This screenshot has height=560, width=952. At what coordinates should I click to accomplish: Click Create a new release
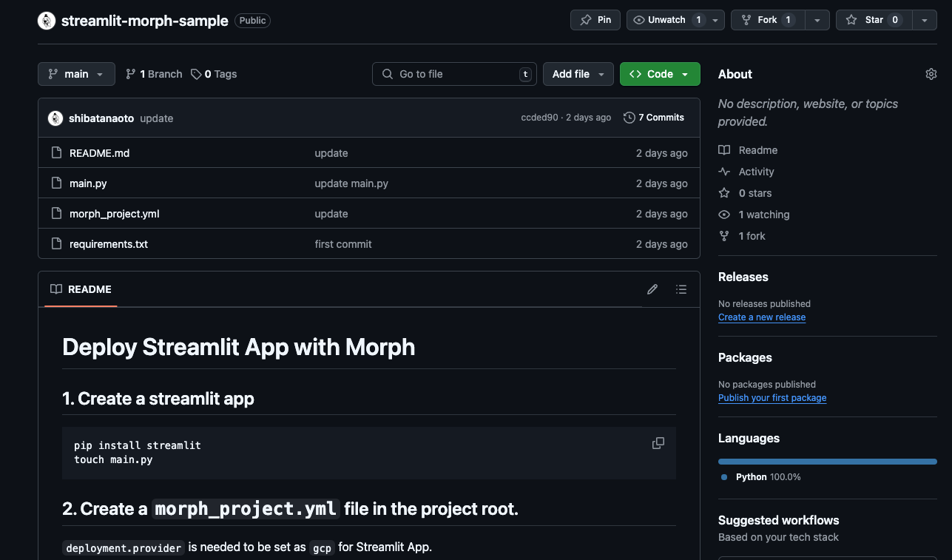[x=762, y=317]
